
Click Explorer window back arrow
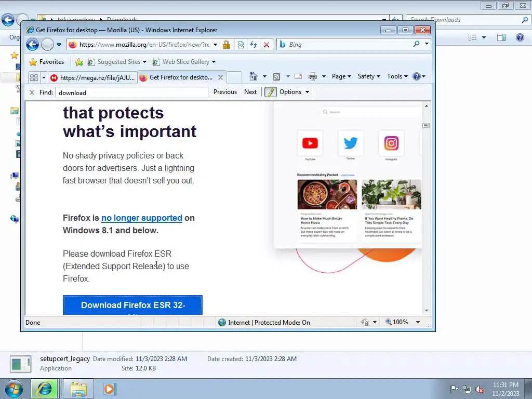pyautogui.click(x=8, y=20)
